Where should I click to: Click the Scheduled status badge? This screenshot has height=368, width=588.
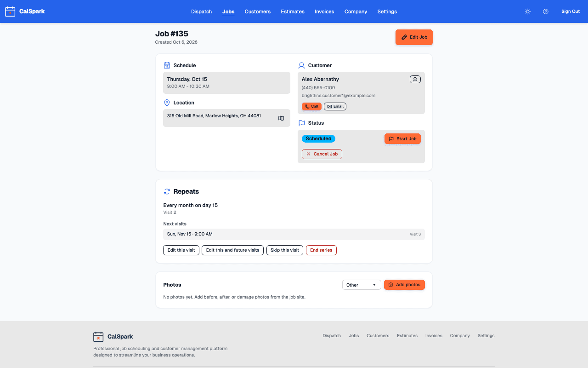(x=318, y=138)
